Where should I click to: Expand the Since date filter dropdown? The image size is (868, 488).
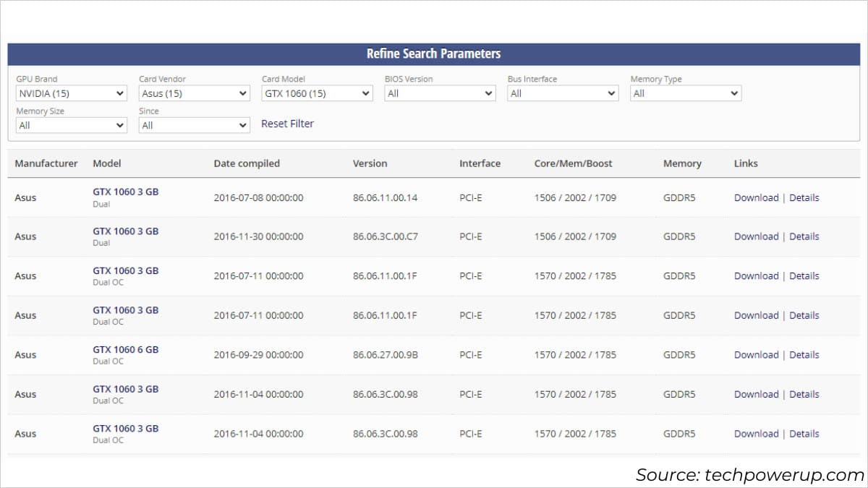(194, 125)
